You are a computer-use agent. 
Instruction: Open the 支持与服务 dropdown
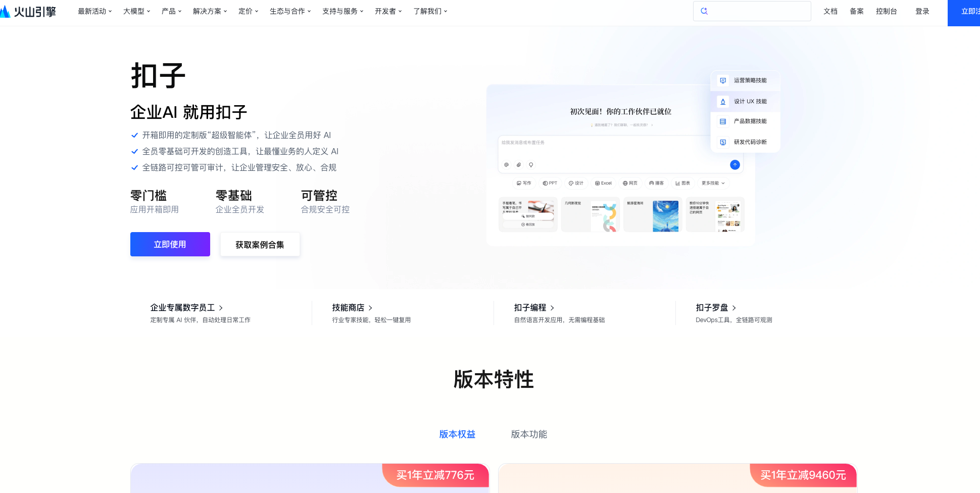coord(343,11)
